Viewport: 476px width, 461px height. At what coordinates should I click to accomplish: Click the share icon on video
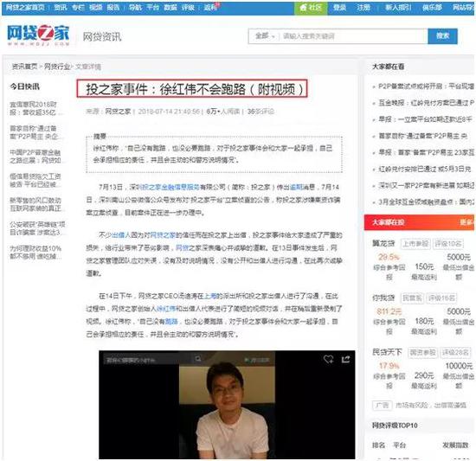[x=346, y=360]
